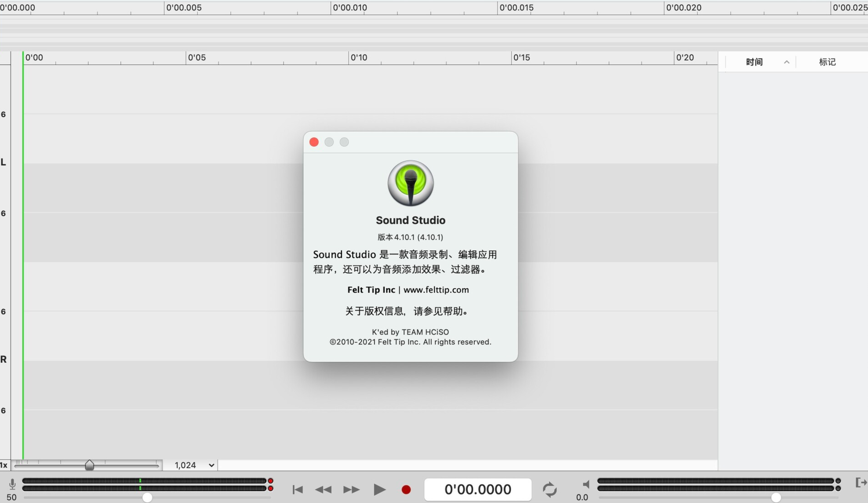This screenshot has width=868, height=503.
Task: Click the output volume speaker icon
Action: tap(586, 485)
